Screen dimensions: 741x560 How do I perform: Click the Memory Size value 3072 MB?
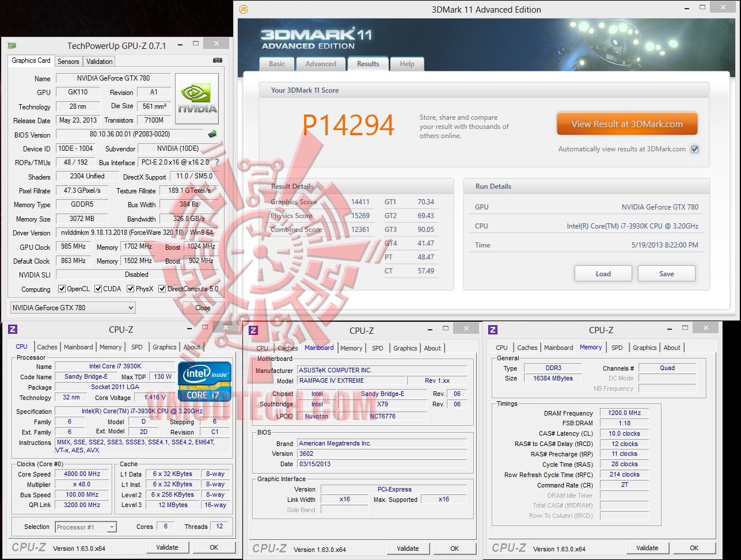(x=82, y=219)
